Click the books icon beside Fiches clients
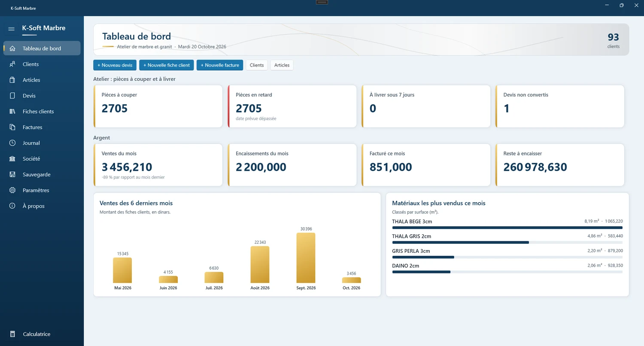 (x=12, y=112)
